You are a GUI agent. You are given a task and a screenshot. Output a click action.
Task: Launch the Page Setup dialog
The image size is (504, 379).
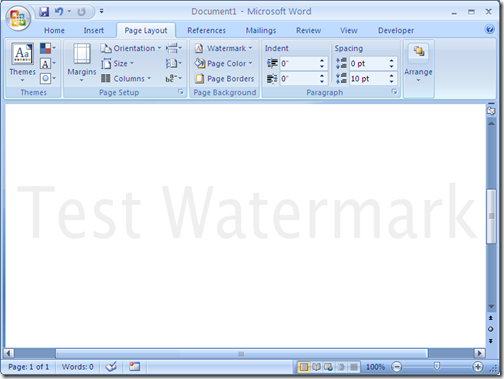click(x=181, y=92)
